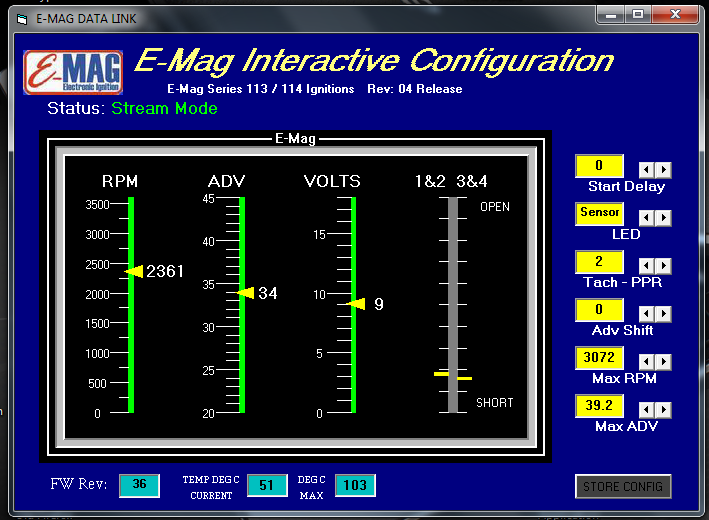709x520 pixels.
Task: Click right arrow beside LED Sensor field
Action: (663, 218)
